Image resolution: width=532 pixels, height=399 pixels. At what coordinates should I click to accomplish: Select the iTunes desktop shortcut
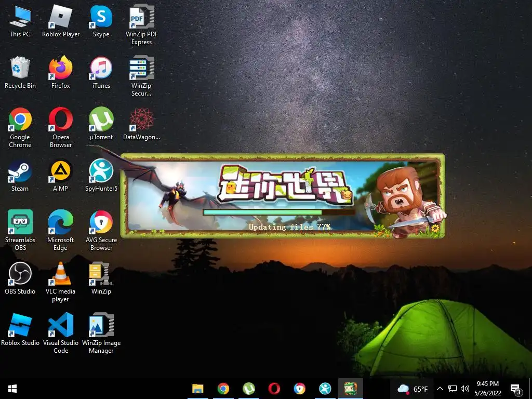tap(101, 73)
